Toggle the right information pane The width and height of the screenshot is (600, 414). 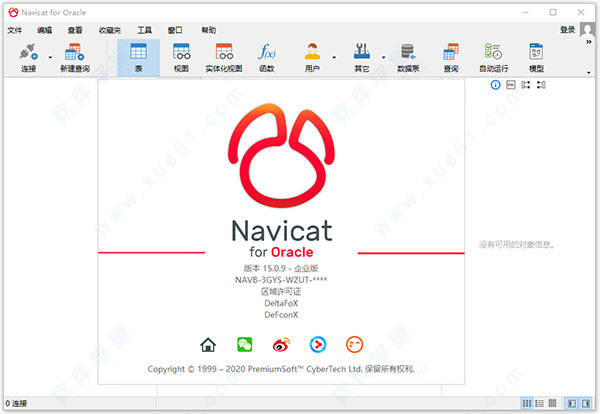(x=586, y=403)
